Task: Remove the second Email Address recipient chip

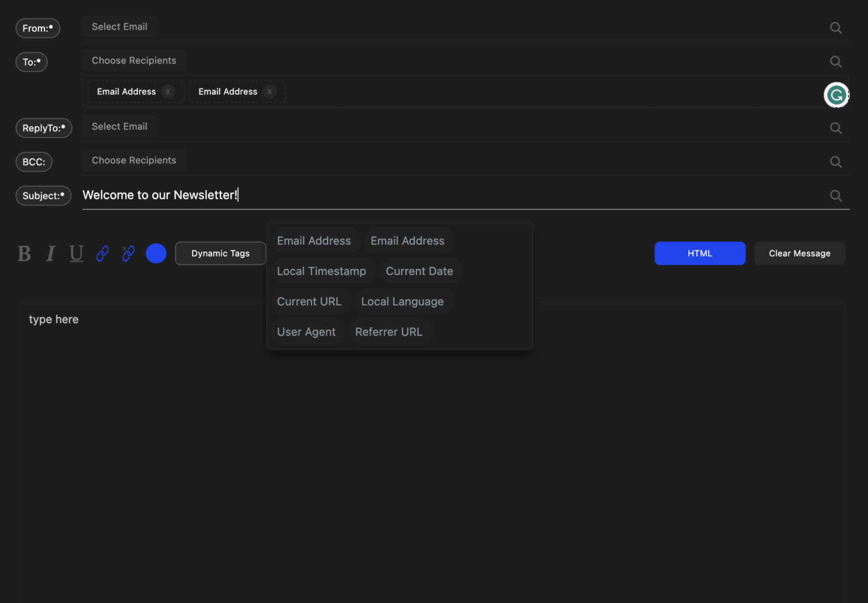Action: point(269,92)
